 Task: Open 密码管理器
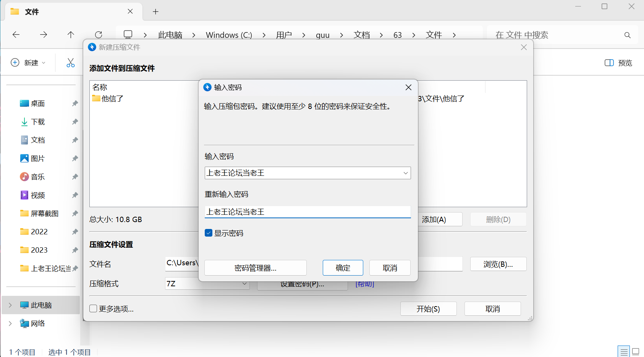click(256, 268)
